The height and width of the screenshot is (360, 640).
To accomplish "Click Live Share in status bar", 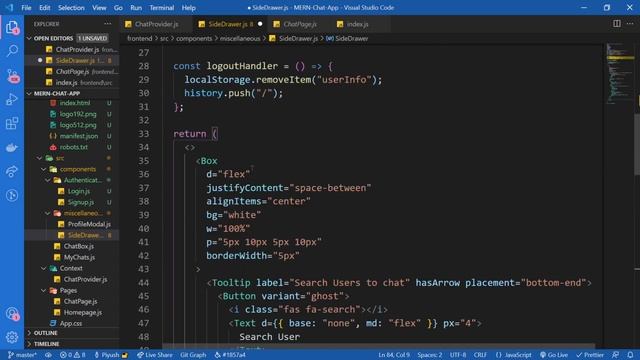I will point(154,355).
